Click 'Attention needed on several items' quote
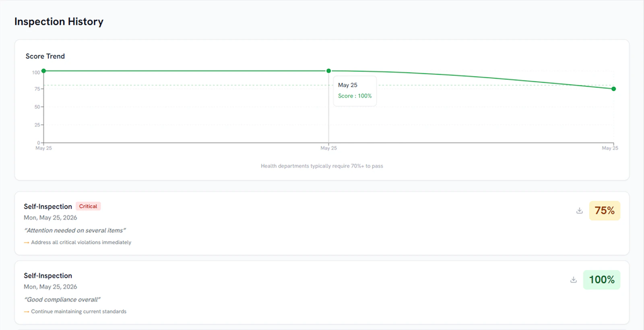The image size is (644, 330). [75, 230]
